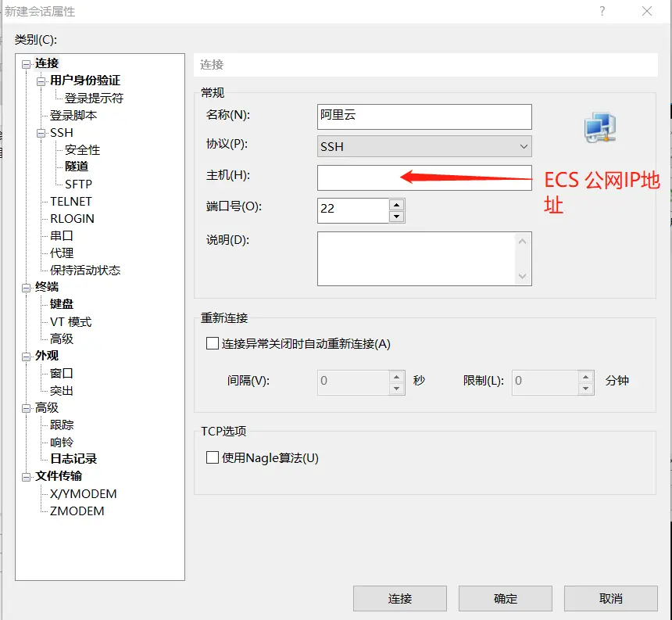
Task: Select 窗口 tree item
Action: 61,374
